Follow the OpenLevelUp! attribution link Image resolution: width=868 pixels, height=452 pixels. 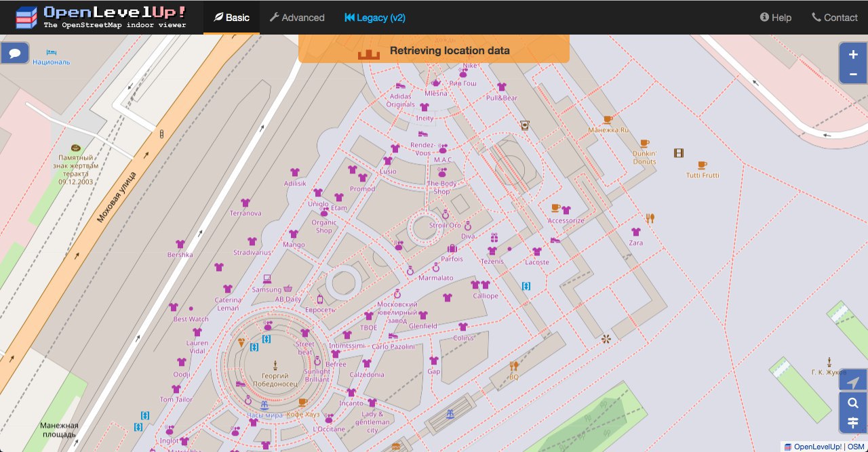tap(817, 447)
